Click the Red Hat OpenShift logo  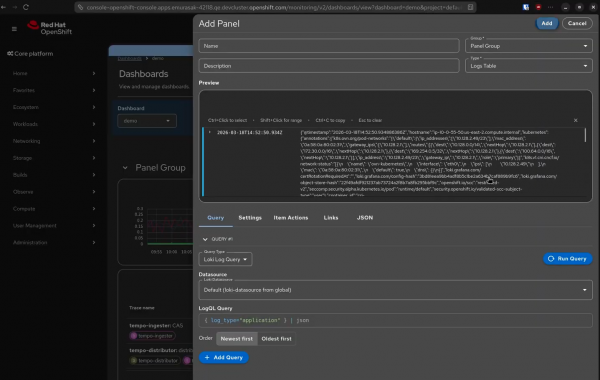pyautogui.click(x=49, y=28)
